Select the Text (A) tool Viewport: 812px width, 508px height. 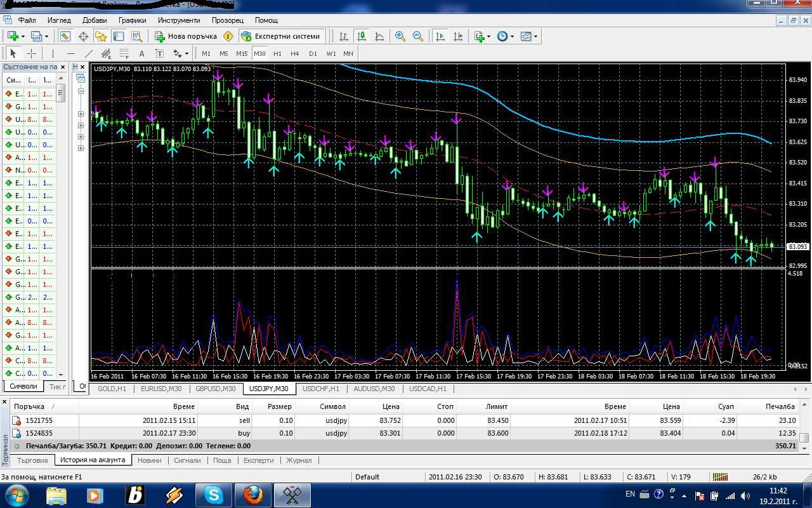(x=142, y=53)
